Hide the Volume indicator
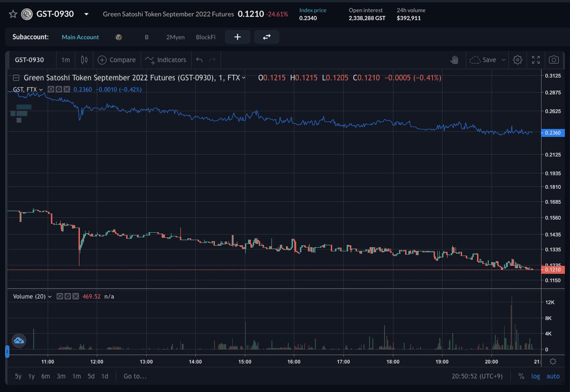The width and height of the screenshot is (570, 392). click(x=60, y=296)
